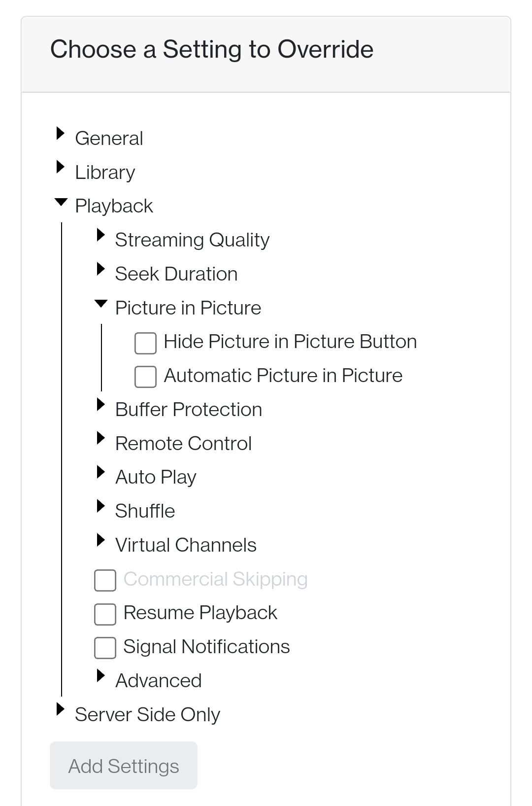Image resolution: width=532 pixels, height=806 pixels.
Task: Click the Add Settings button
Action: coord(124,766)
